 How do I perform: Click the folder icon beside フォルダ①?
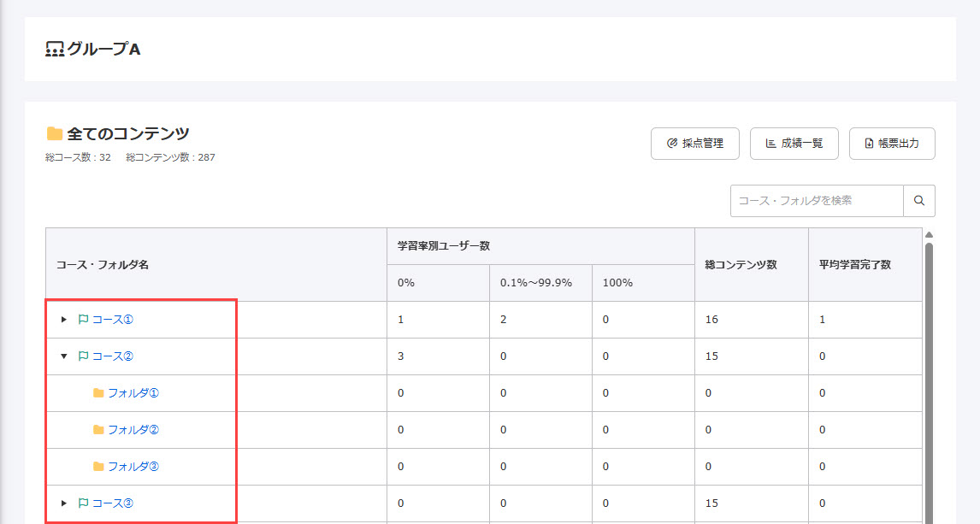pyautogui.click(x=98, y=393)
